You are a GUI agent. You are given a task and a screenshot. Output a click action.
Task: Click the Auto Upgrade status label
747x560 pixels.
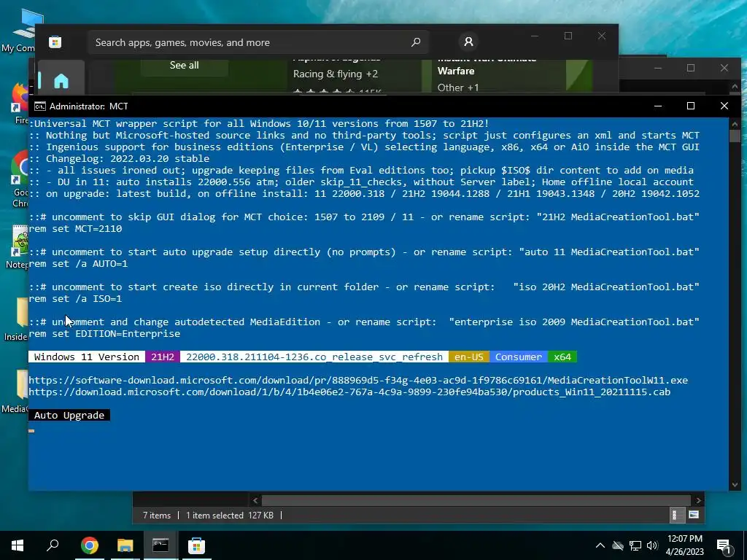69,415
